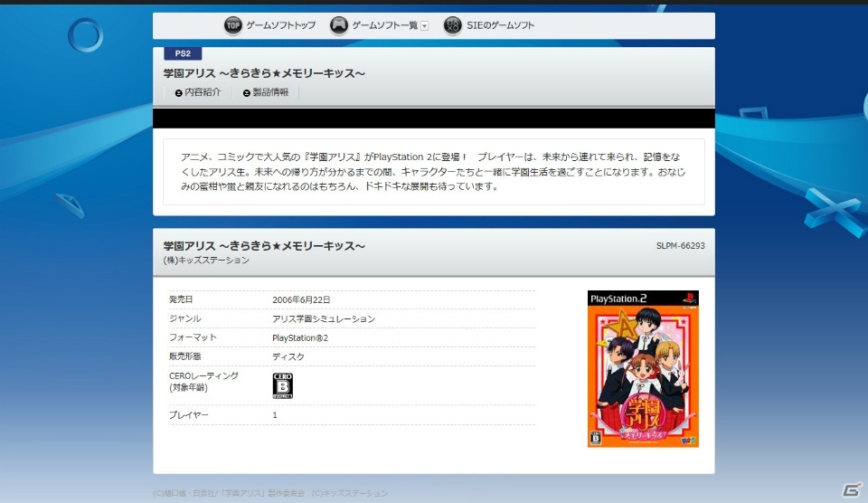Click the bullet icon beside 内容紹介

click(x=179, y=93)
